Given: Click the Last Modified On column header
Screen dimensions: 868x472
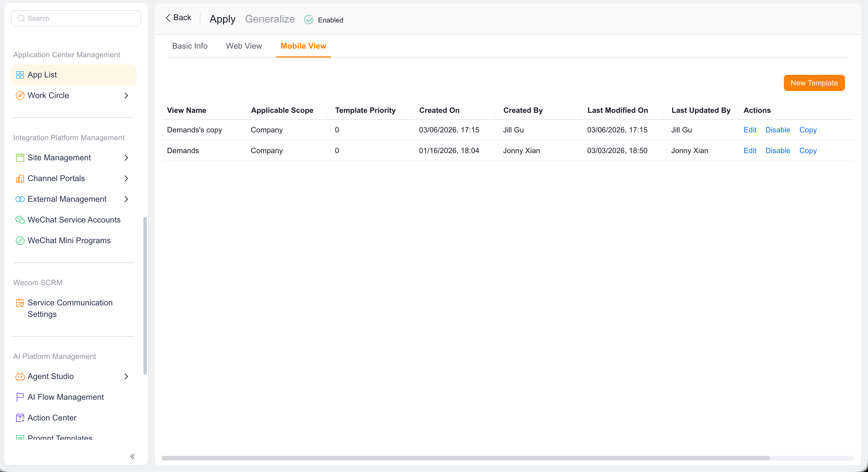Looking at the screenshot, I should tap(617, 111).
